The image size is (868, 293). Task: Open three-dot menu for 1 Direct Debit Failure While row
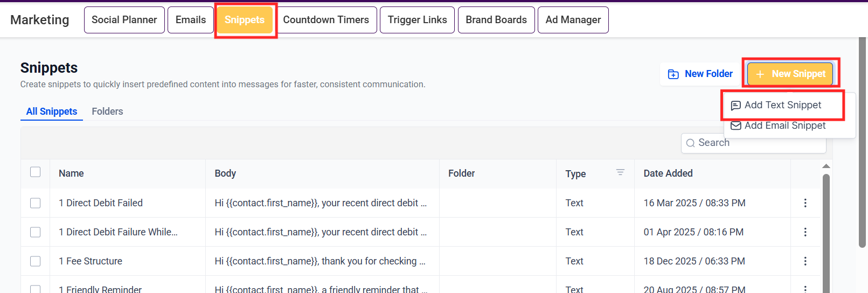pyautogui.click(x=805, y=232)
